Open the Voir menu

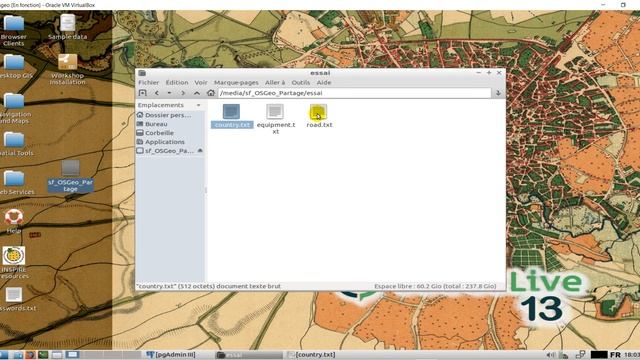[200, 82]
